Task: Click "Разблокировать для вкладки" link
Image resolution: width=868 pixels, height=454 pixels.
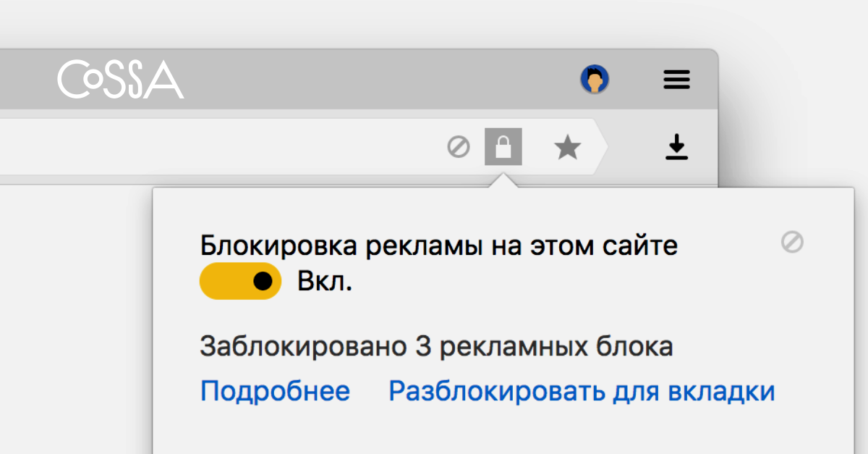Action: tap(582, 391)
